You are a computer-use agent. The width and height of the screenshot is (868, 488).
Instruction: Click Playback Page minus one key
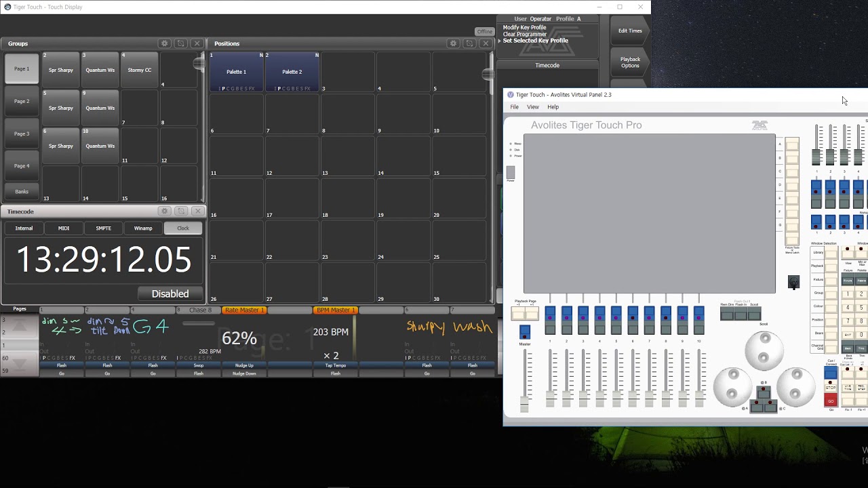tap(518, 314)
